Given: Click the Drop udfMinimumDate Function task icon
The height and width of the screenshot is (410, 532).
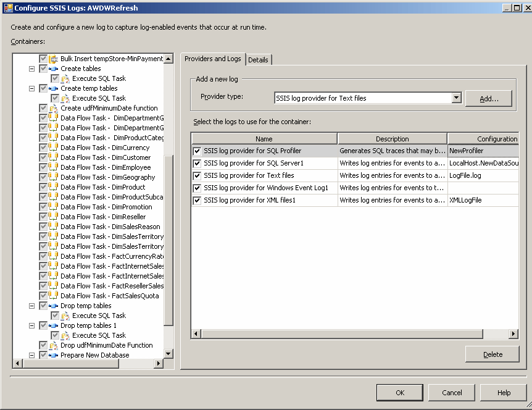Looking at the screenshot, I should point(53,345).
